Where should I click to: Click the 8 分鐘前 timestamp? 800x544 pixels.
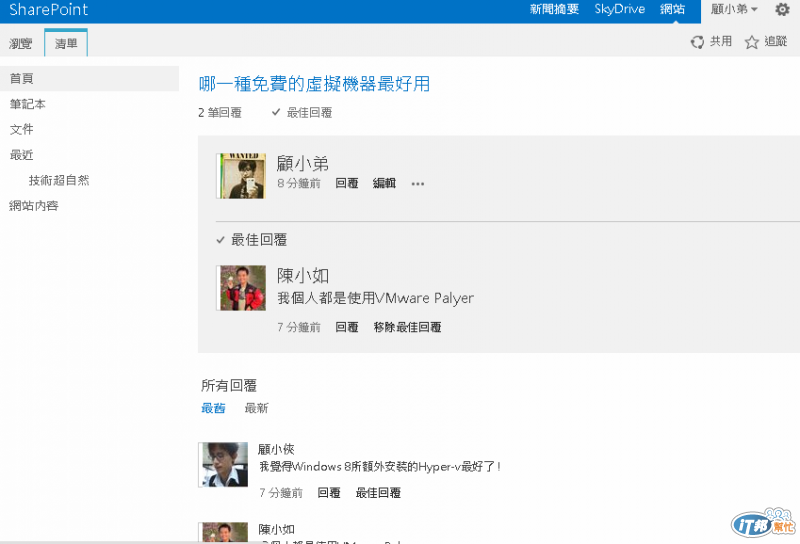click(299, 183)
